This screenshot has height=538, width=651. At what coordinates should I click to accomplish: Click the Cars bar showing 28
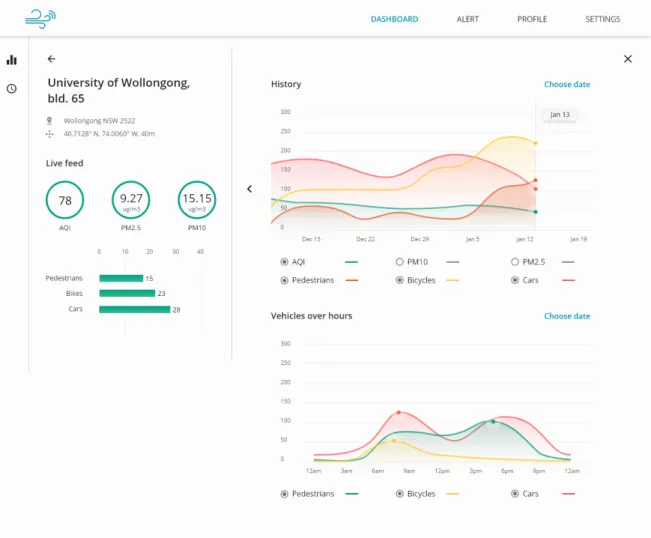[x=135, y=309]
